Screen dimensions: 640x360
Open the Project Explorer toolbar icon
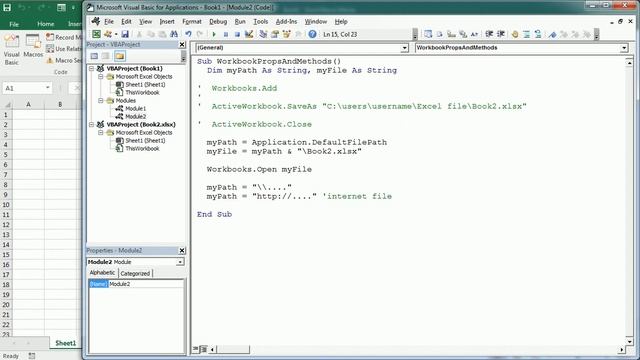[x=263, y=34]
